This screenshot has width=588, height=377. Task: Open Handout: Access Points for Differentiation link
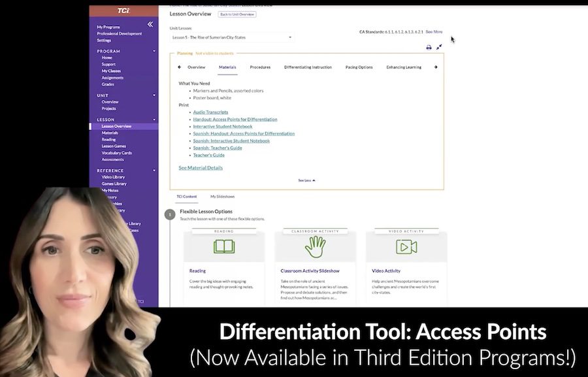point(235,120)
